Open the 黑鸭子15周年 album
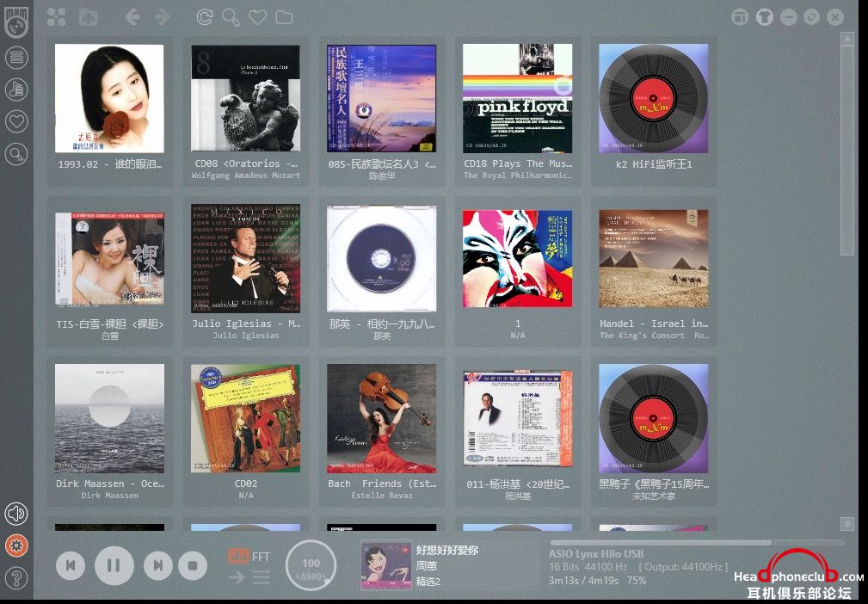This screenshot has height=604, width=868. point(654,418)
